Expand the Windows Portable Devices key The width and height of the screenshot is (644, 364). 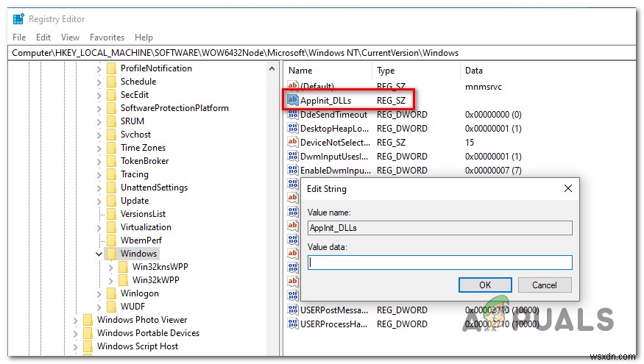(76, 334)
